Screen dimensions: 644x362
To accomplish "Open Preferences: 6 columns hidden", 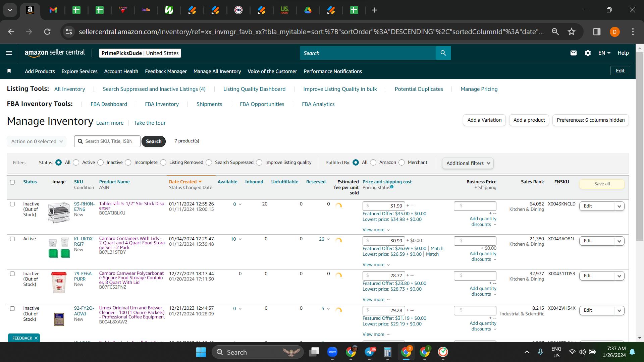I will [x=591, y=120].
